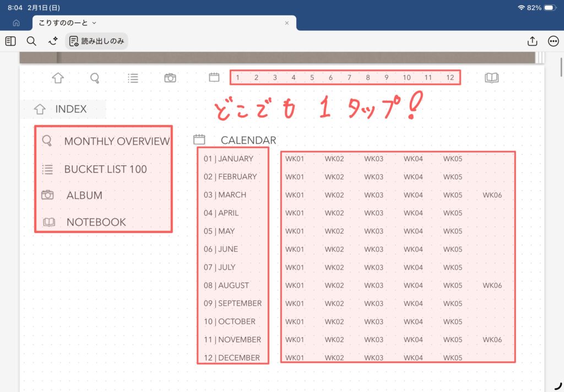Screen dimensions: 564x392
Task: Open the BUCKET LIST 100 page
Action: pyautogui.click(x=105, y=169)
